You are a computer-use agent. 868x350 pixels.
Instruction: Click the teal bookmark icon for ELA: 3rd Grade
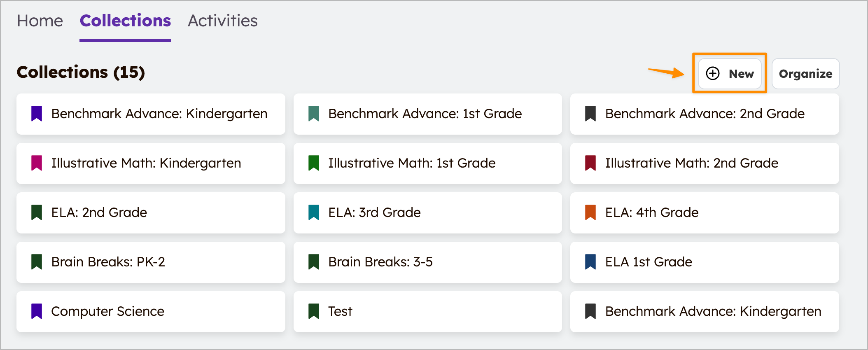coord(314,212)
